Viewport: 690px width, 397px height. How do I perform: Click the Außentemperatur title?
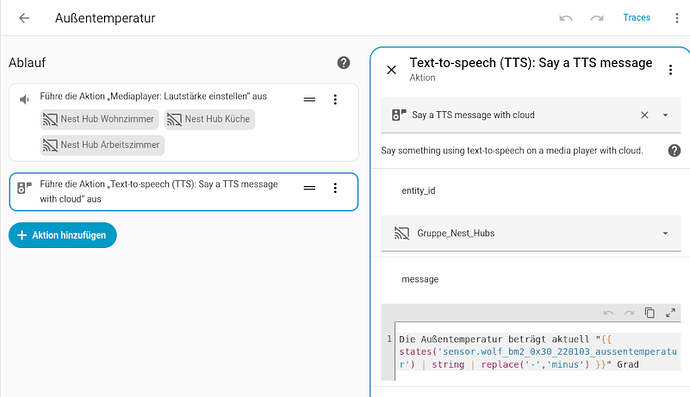(105, 18)
